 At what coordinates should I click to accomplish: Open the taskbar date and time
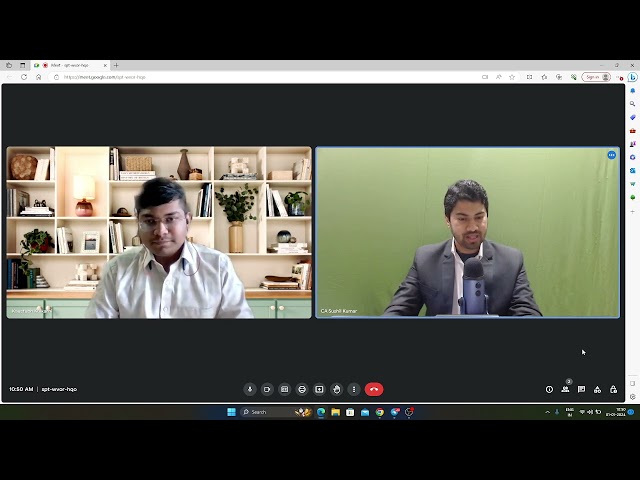(616, 412)
